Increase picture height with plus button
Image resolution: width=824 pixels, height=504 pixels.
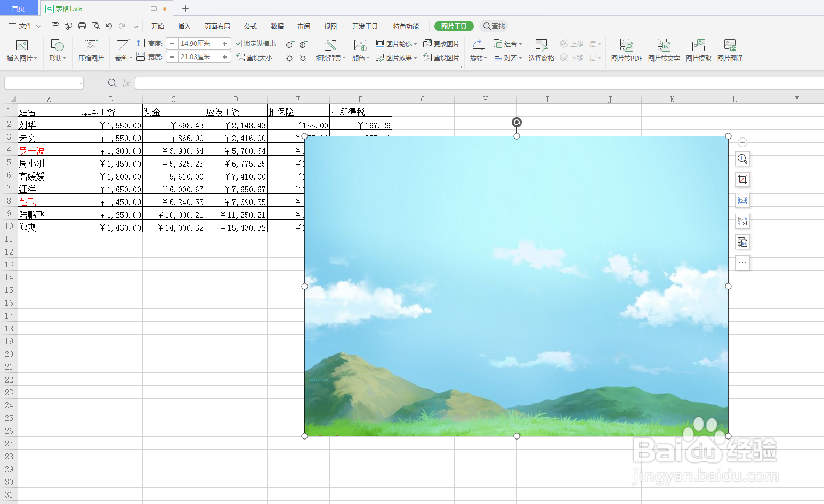click(225, 44)
